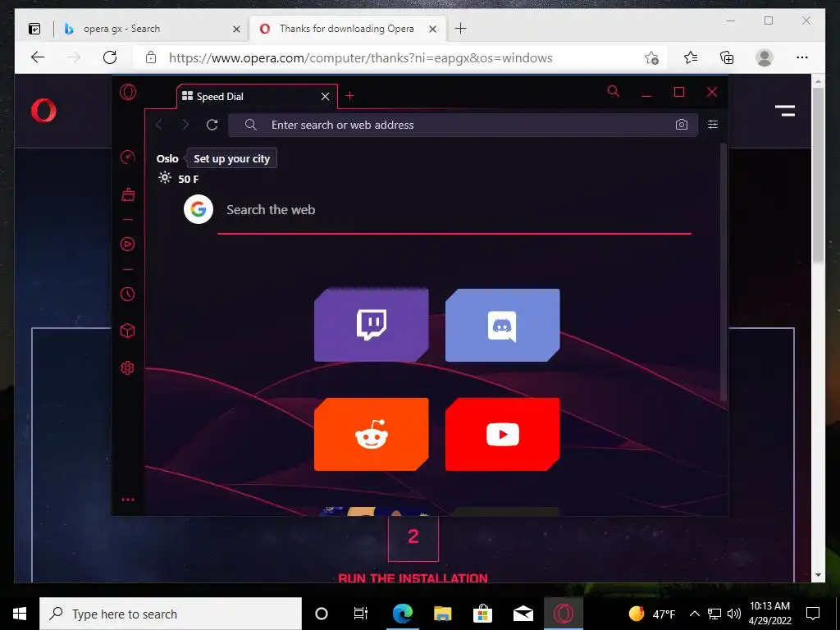Open the YouTube speed dial tile

point(503,435)
